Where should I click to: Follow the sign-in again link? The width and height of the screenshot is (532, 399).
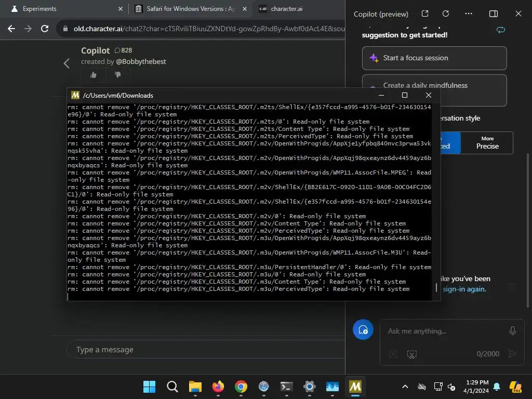click(464, 289)
